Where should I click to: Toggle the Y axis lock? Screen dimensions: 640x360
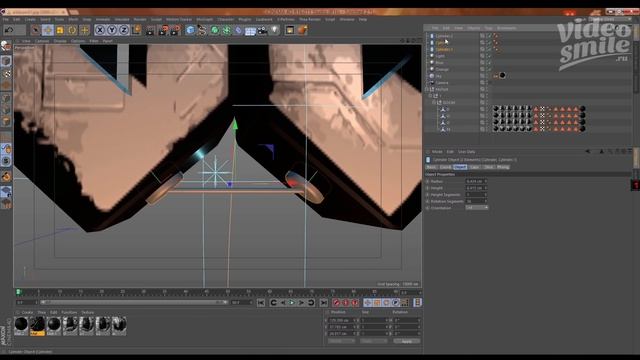(111, 30)
